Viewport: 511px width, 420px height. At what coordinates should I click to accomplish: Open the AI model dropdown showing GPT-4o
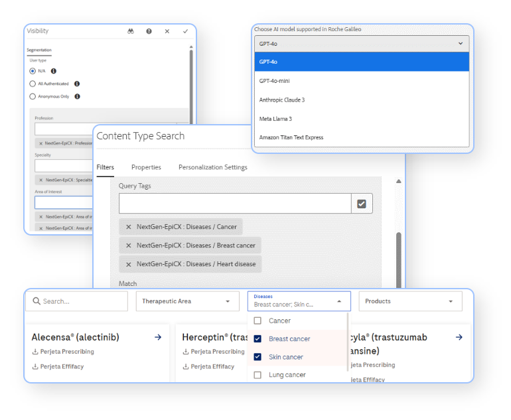click(x=362, y=44)
